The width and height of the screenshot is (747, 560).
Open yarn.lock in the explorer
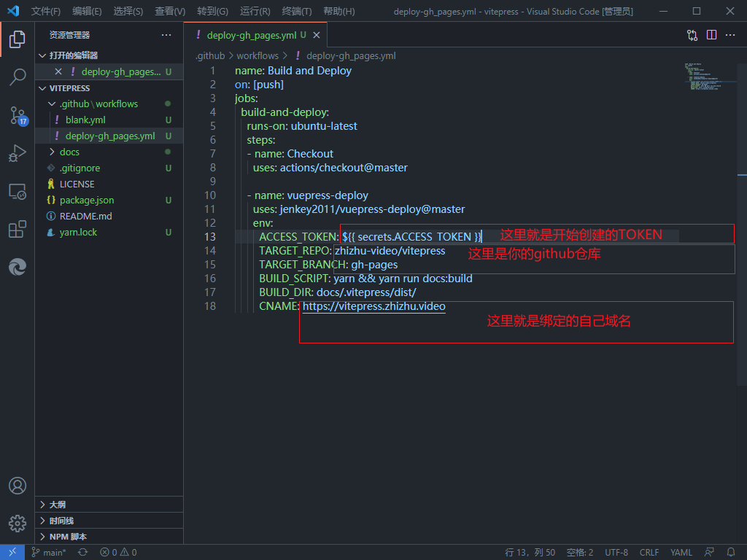[109, 233]
